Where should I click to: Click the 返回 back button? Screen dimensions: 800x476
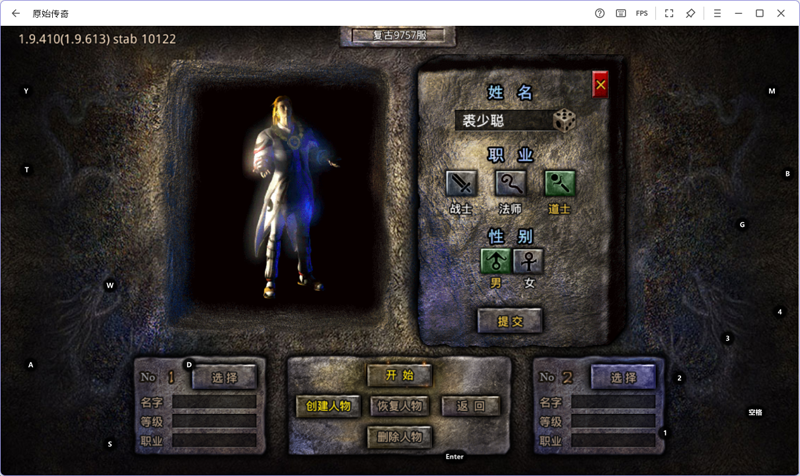click(x=470, y=406)
